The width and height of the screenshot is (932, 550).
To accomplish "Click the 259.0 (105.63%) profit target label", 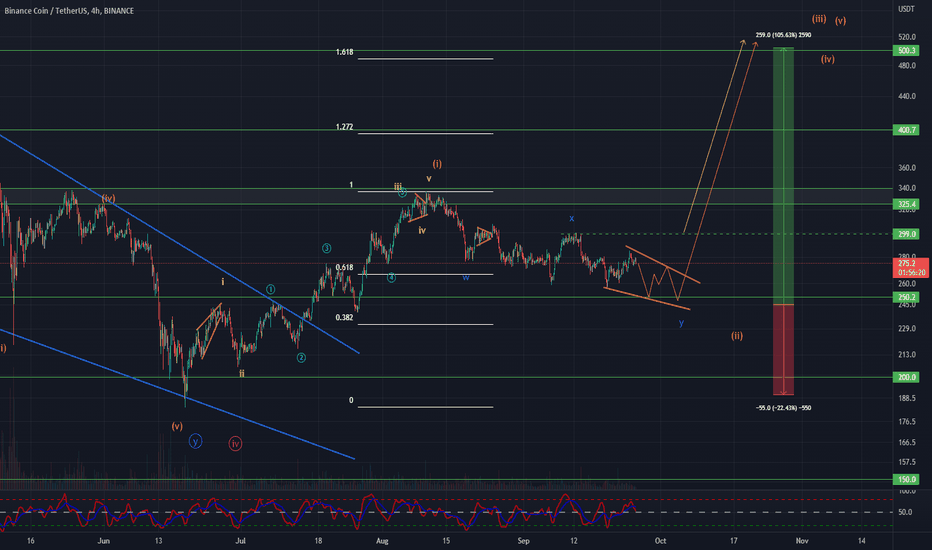I will point(783,35).
